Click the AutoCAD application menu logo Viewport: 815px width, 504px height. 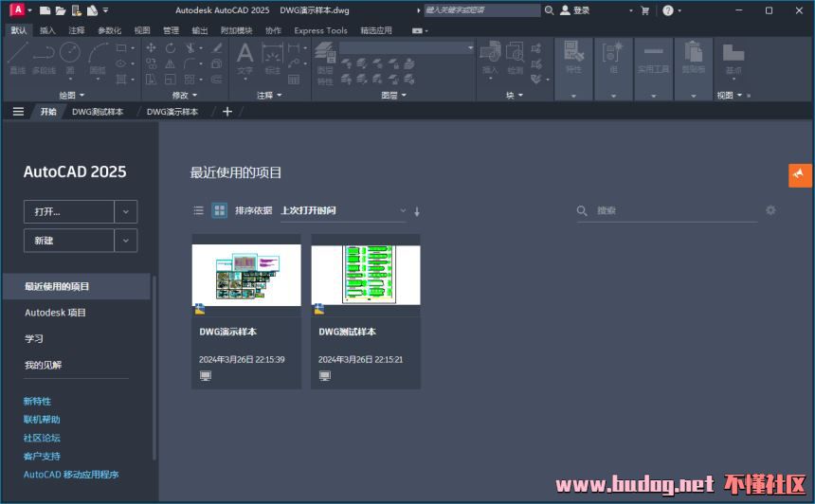click(x=16, y=10)
